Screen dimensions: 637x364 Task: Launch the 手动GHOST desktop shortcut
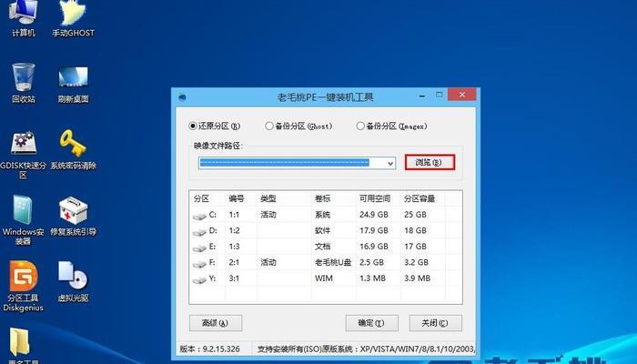point(73,18)
